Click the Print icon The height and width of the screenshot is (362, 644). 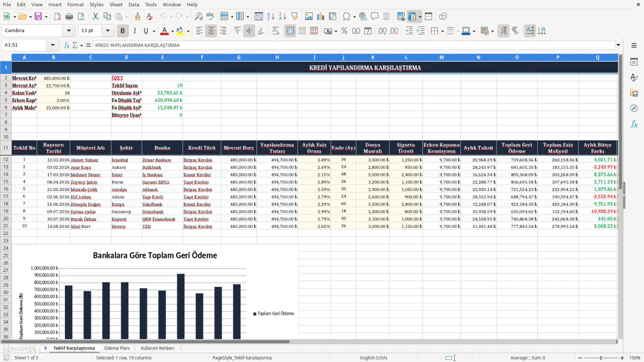pos(69,17)
